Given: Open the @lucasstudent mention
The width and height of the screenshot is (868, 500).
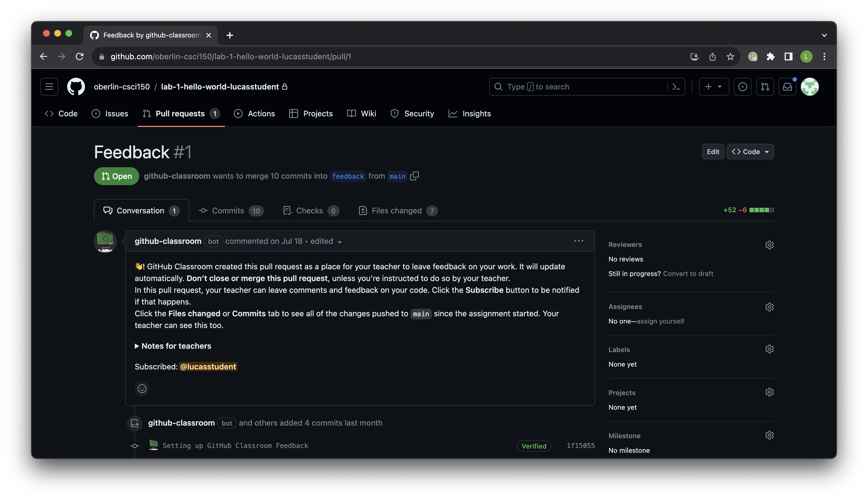Looking at the screenshot, I should [208, 366].
